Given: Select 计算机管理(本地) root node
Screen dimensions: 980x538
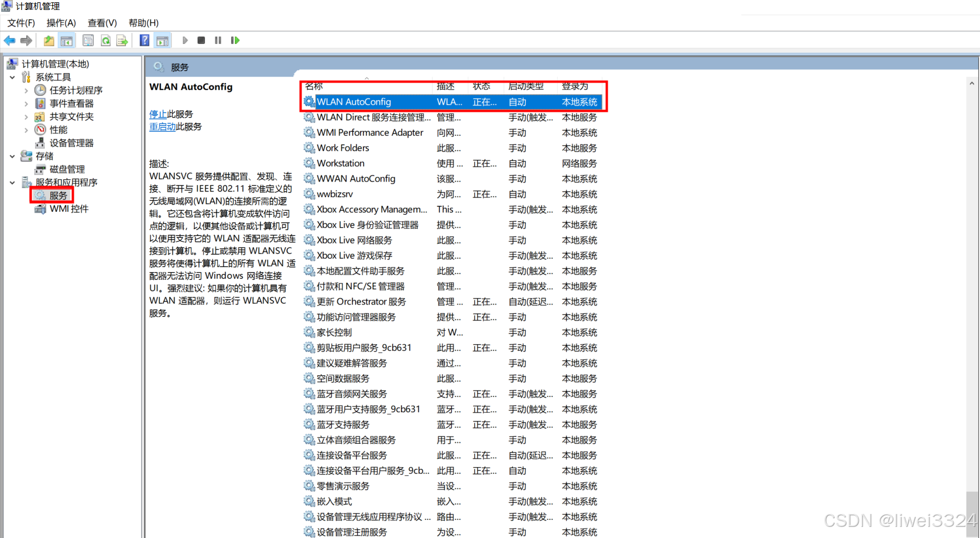Looking at the screenshot, I should point(56,64).
